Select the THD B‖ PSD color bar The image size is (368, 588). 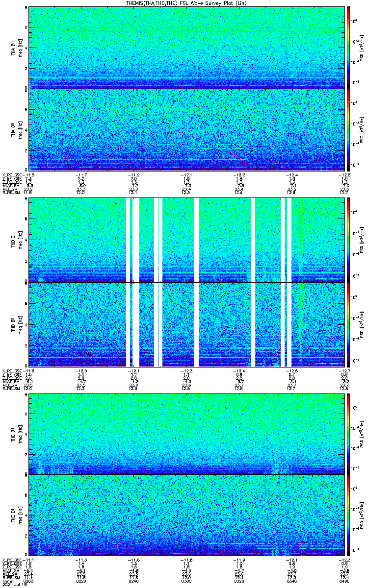348,324
